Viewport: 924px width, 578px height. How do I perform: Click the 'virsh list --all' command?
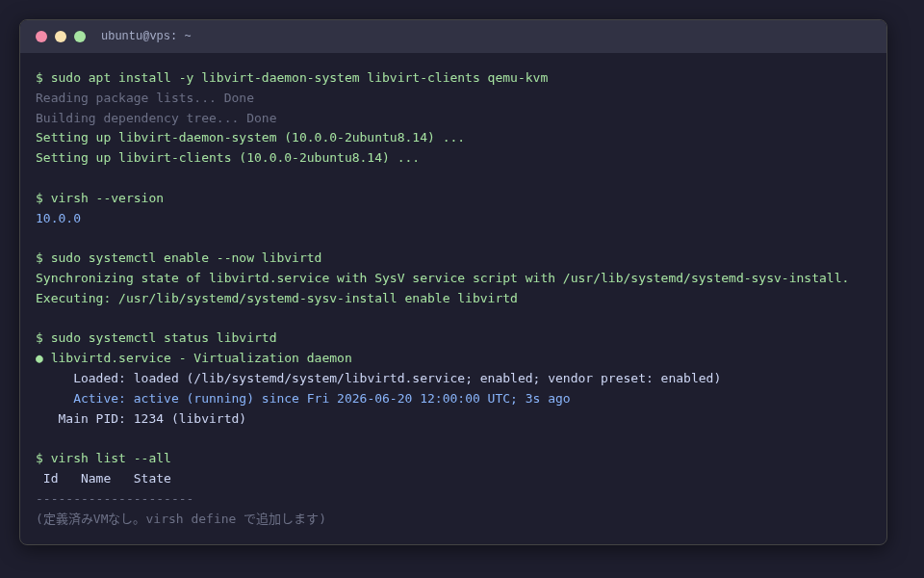tap(103, 459)
